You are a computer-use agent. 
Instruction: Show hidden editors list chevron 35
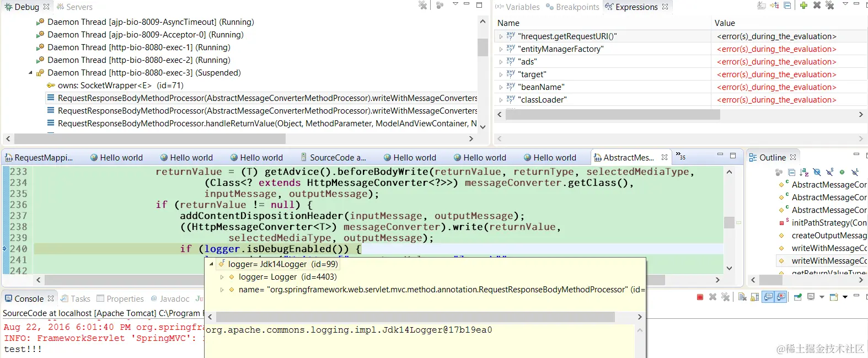681,156
